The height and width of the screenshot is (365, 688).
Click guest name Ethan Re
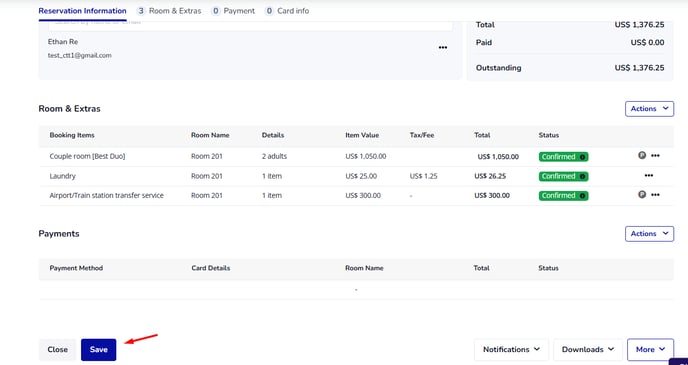point(63,42)
